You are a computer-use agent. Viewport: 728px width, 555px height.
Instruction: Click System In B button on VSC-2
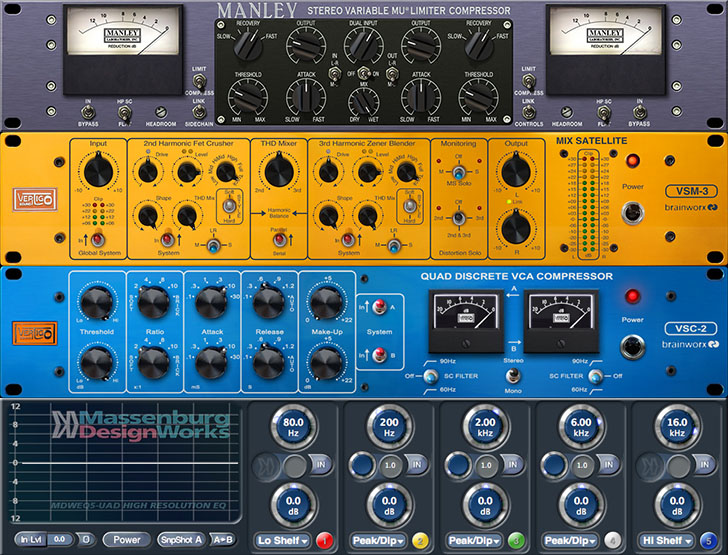[x=380, y=354]
